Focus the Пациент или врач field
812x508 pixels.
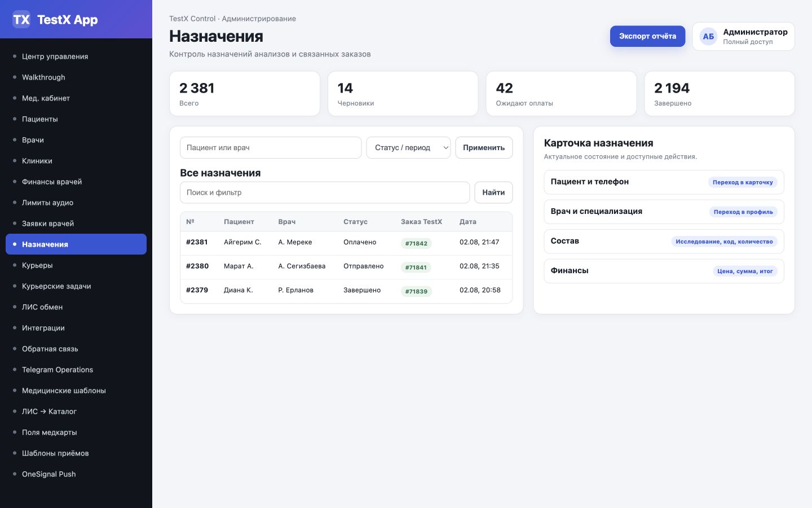[x=271, y=147]
